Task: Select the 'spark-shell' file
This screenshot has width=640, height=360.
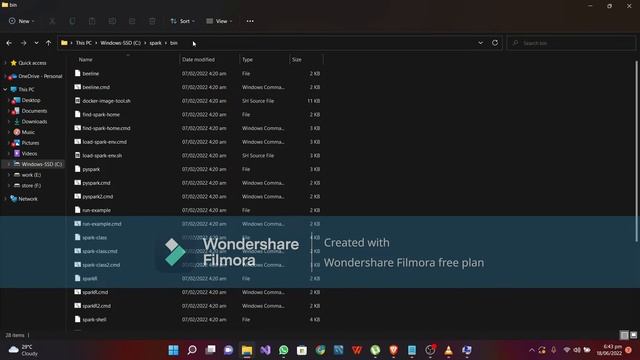Action: 94,320
